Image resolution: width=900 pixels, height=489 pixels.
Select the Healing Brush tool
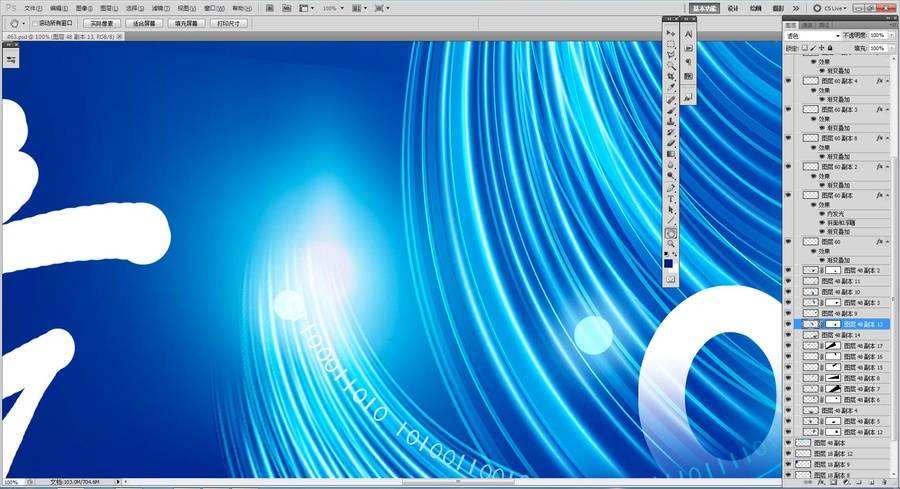670,100
